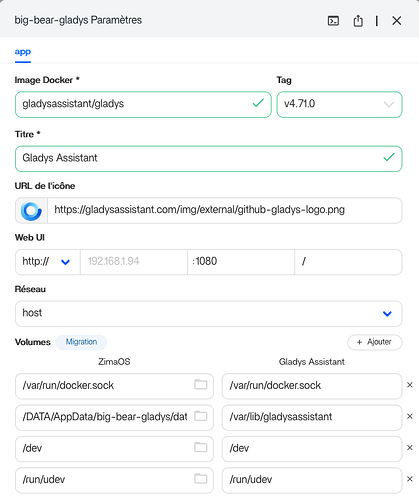
Task: Remove the /var/lib/gladysassistant volume mapping
Action: point(410,416)
